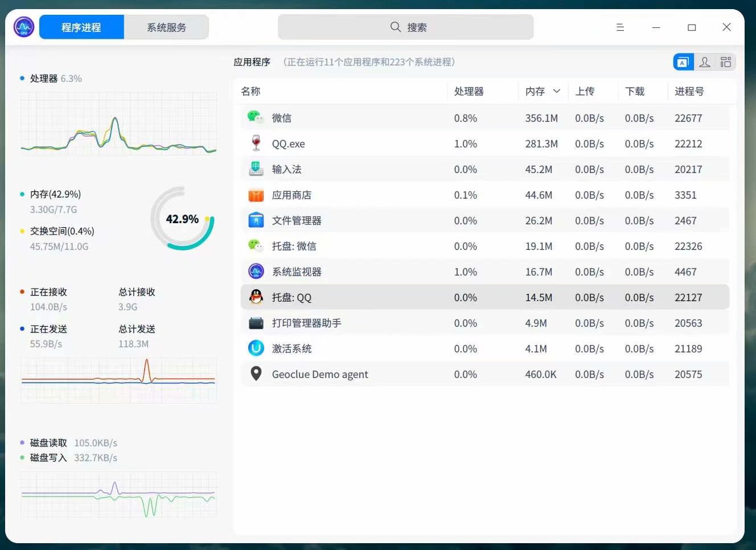Click process ID 22212
This screenshot has width=756, height=550.
688,143
